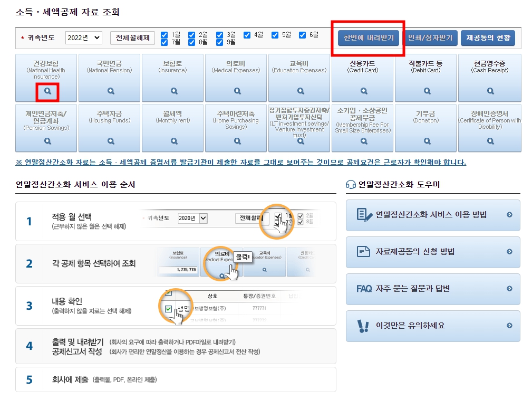View 자료제공동의 신청 방법 guide
The width and height of the screenshot is (532, 399).
[432, 252]
